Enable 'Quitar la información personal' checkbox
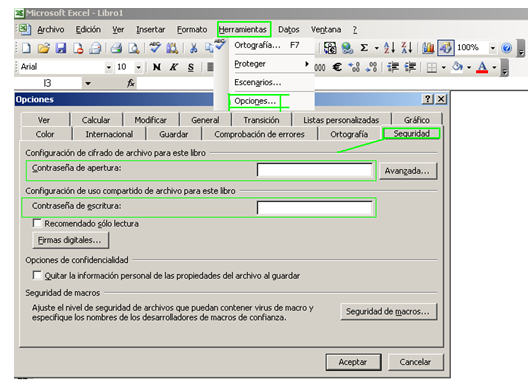530x382 pixels. click(37, 275)
